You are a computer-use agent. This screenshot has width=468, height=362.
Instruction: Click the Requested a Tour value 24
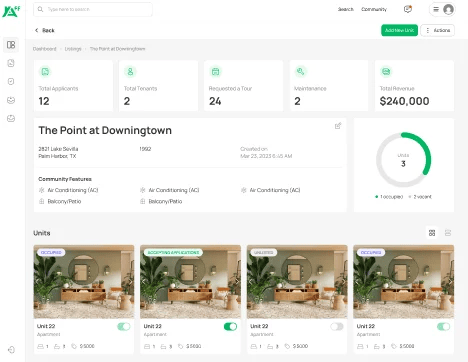[x=215, y=101]
